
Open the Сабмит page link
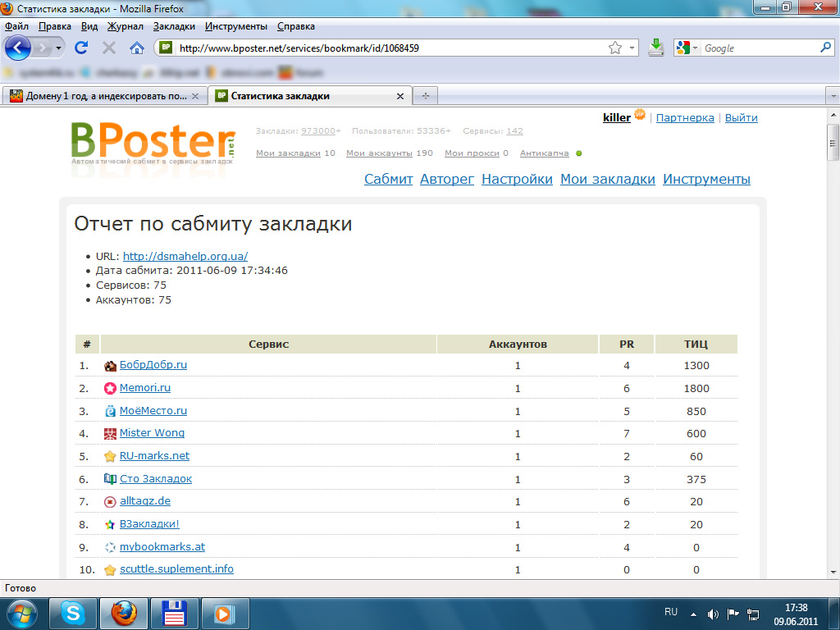click(388, 179)
